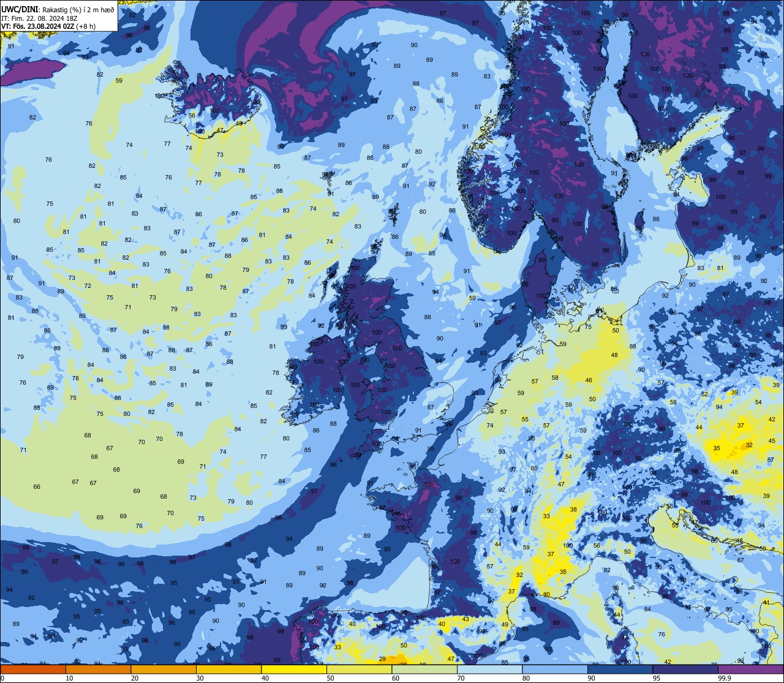
Task: Click the legend label '30'
Action: tap(200, 678)
